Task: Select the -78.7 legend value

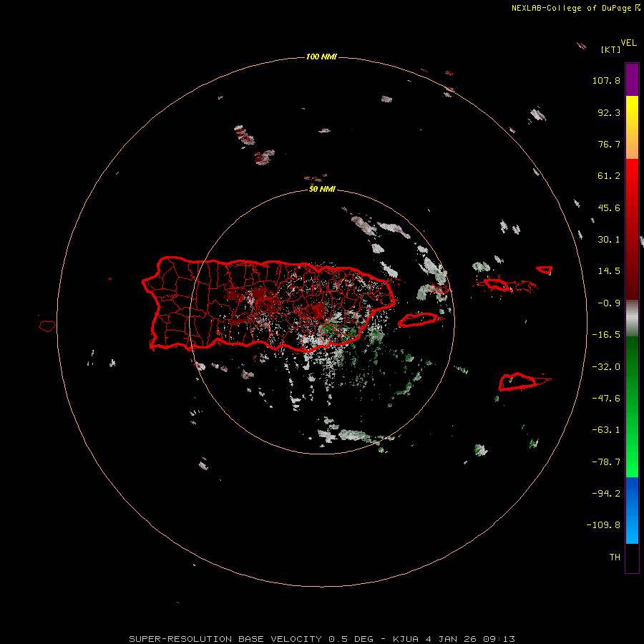Action: (606, 462)
